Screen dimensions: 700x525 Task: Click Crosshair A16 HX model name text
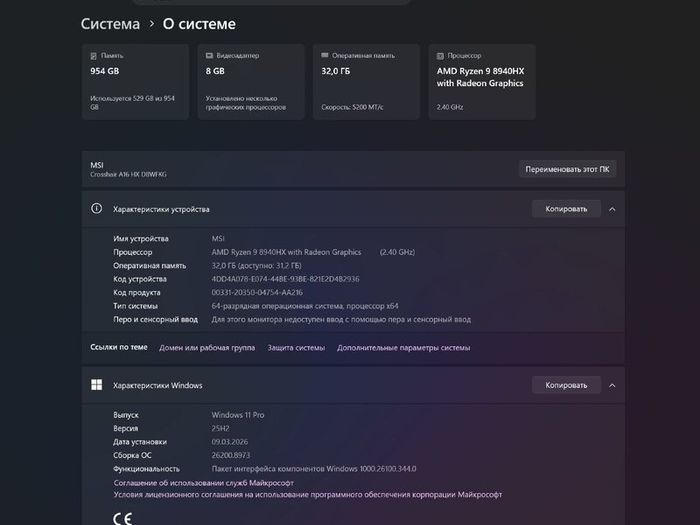point(128,175)
